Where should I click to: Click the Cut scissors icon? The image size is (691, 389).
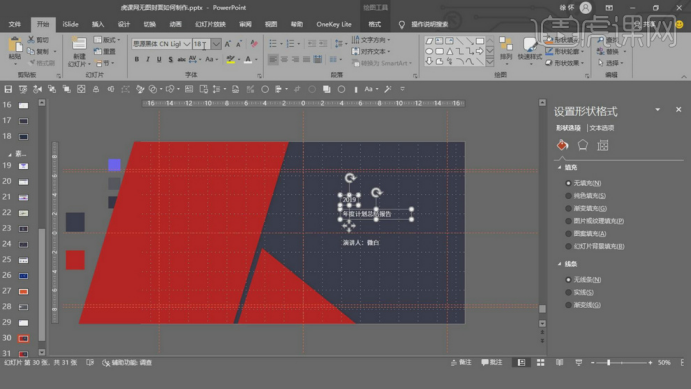(31, 40)
